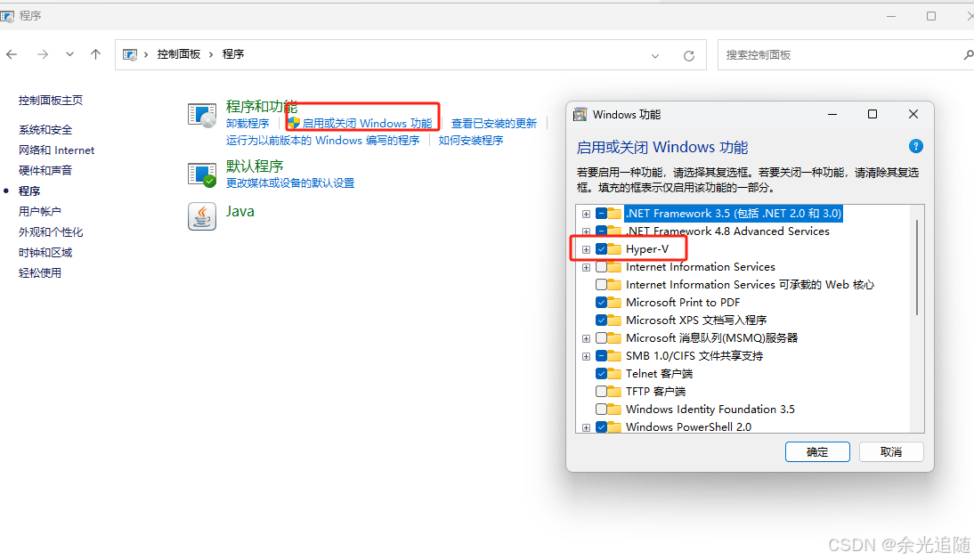Image resolution: width=974 pixels, height=560 pixels.
Task: Uncheck the Telnet 客户端 feature
Action: click(x=603, y=373)
